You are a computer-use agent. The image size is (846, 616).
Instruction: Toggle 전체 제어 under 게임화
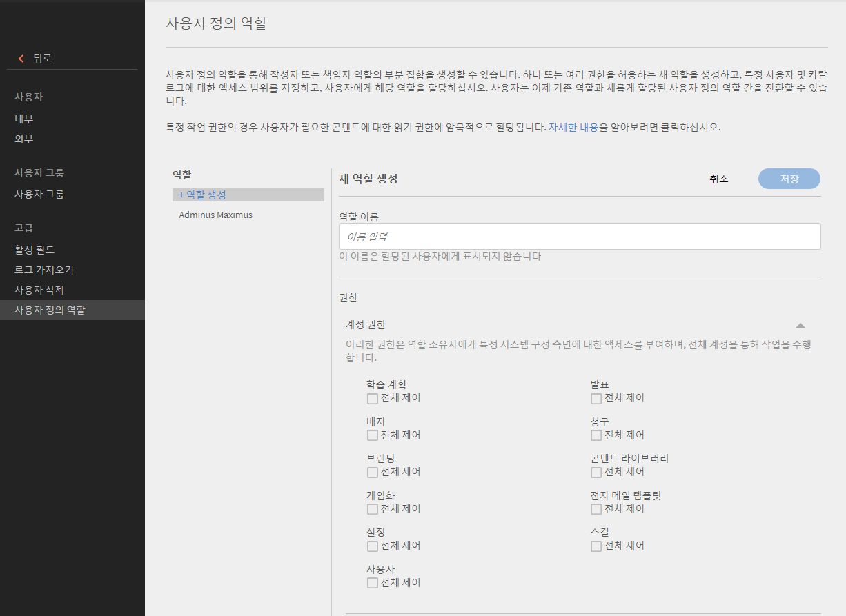(373, 509)
